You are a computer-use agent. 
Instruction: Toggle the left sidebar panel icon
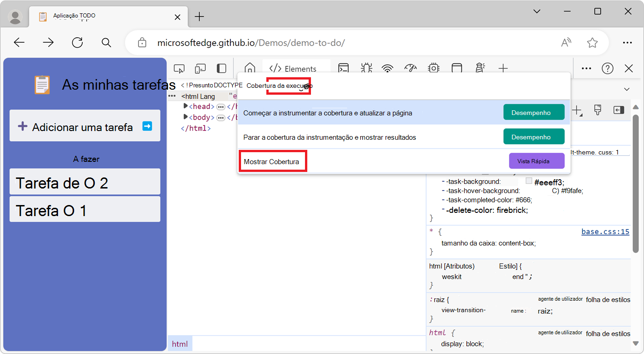[x=221, y=68]
